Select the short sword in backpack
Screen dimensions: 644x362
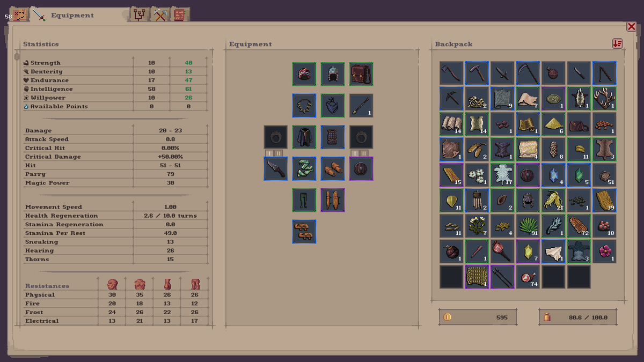click(x=502, y=73)
